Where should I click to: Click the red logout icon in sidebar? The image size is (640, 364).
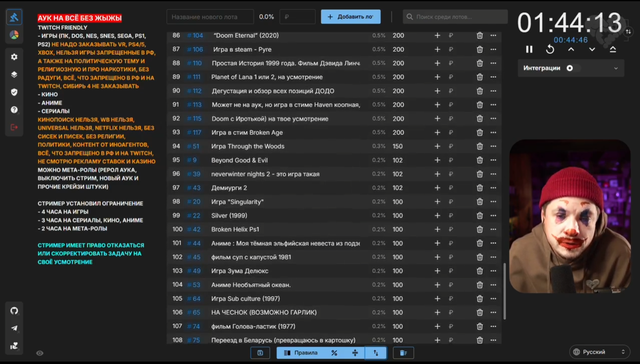pos(14,127)
